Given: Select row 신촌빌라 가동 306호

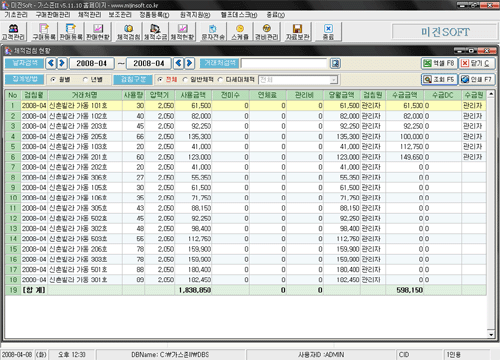Looking at the screenshot, I should pos(245,177).
